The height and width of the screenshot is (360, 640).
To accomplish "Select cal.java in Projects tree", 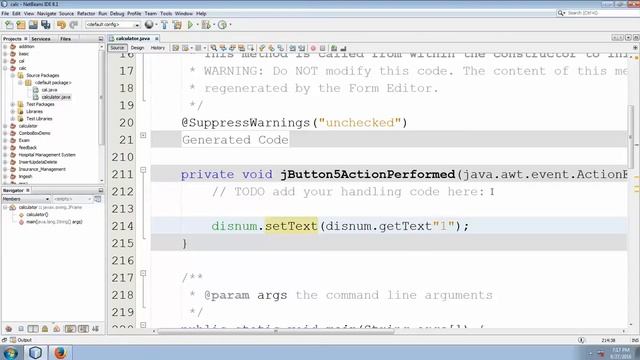I will click(49, 90).
